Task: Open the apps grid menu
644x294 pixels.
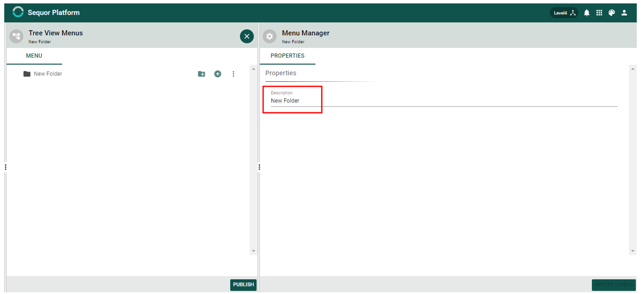Action: pyautogui.click(x=599, y=13)
